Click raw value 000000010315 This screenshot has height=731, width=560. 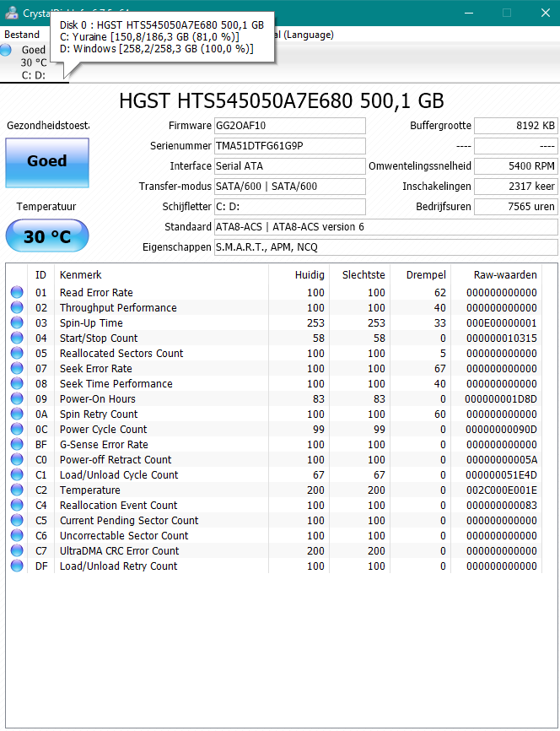(x=501, y=338)
